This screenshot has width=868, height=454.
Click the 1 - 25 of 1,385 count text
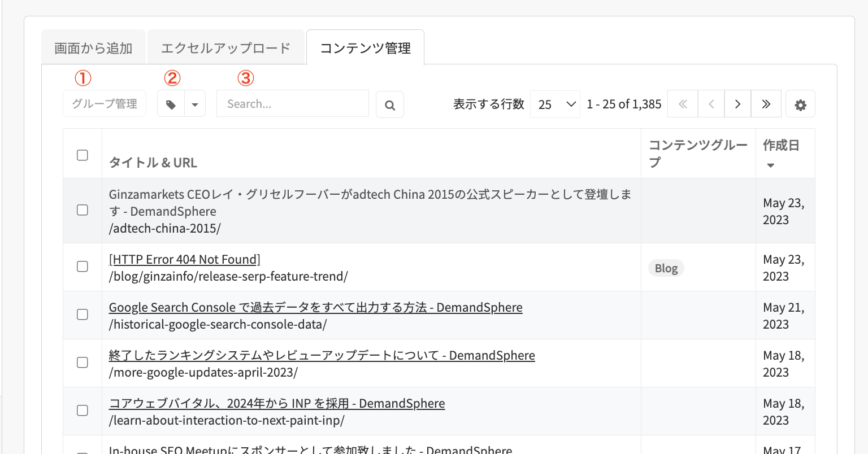tap(624, 104)
